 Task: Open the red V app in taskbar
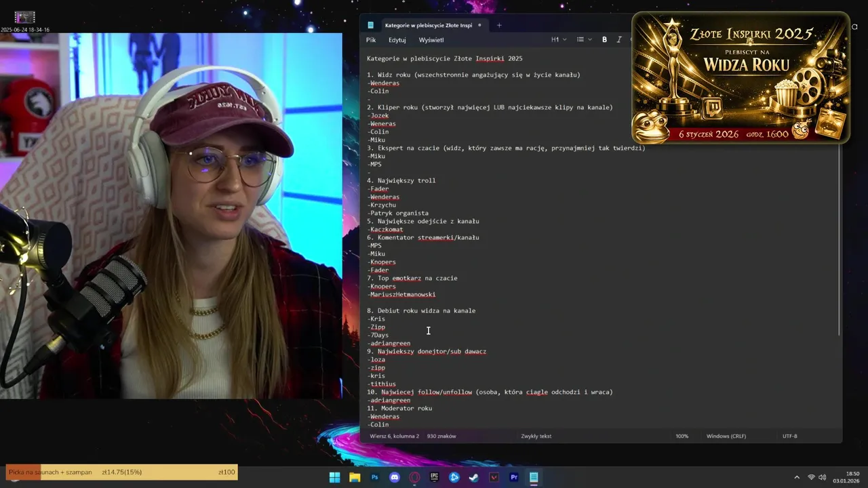point(494,477)
